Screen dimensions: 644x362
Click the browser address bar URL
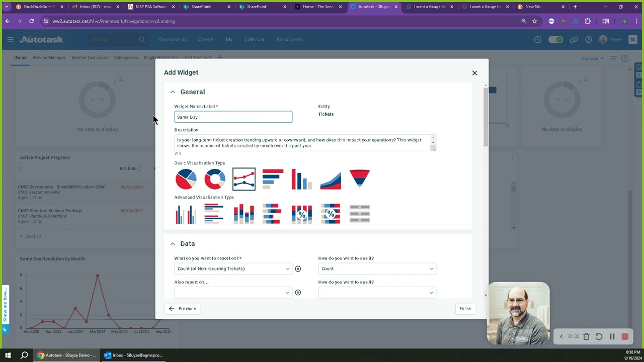113,21
